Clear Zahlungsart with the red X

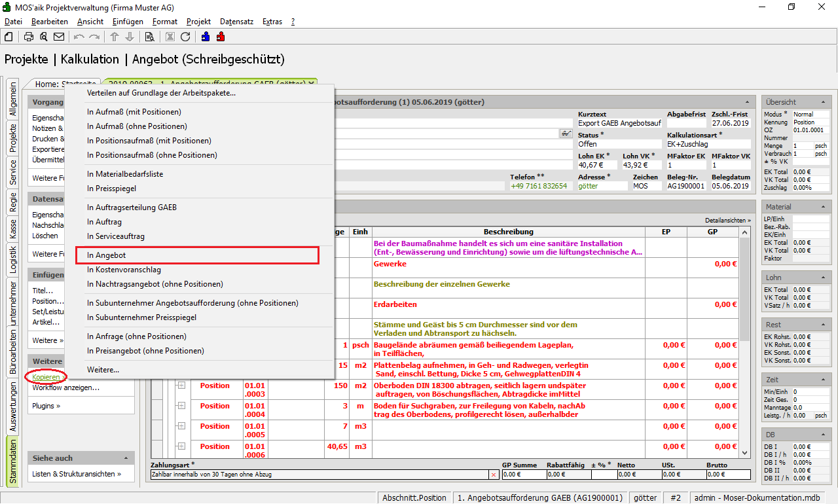493,475
